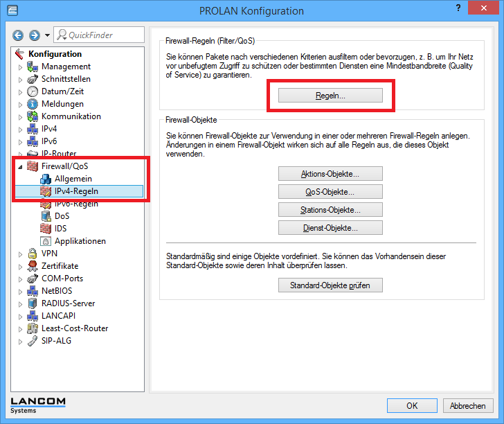Cancel with the Abbrechen button
This screenshot has width=504, height=424.
point(468,406)
